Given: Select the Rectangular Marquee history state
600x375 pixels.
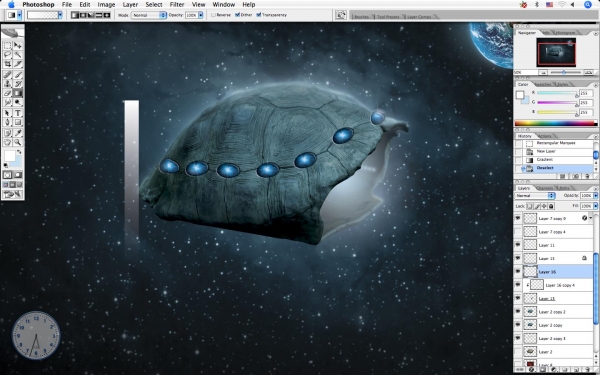Looking at the screenshot, I should [x=558, y=143].
